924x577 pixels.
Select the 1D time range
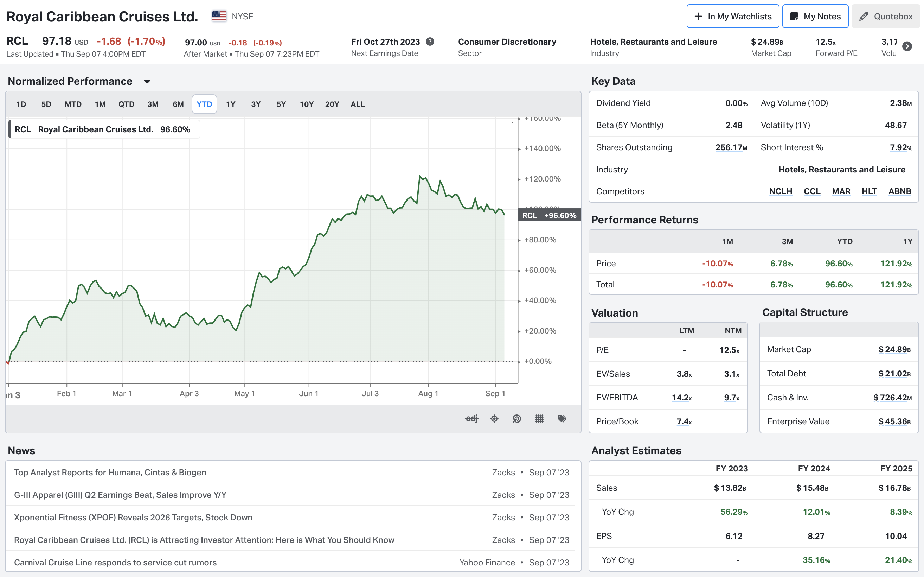(21, 104)
